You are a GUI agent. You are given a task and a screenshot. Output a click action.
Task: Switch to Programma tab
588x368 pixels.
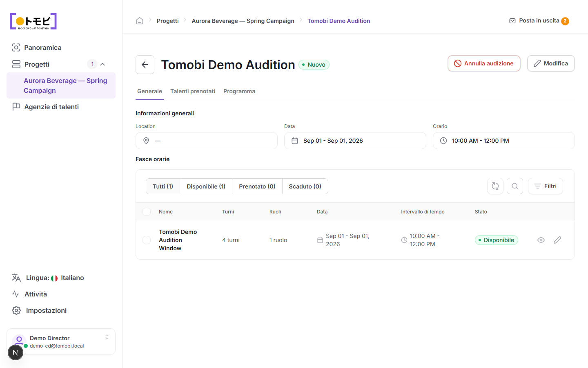click(239, 91)
